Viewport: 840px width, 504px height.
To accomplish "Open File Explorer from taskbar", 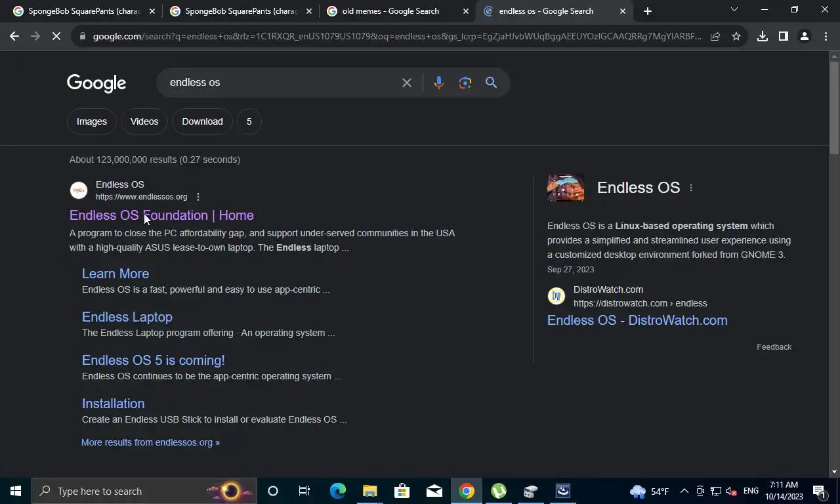I will (369, 491).
